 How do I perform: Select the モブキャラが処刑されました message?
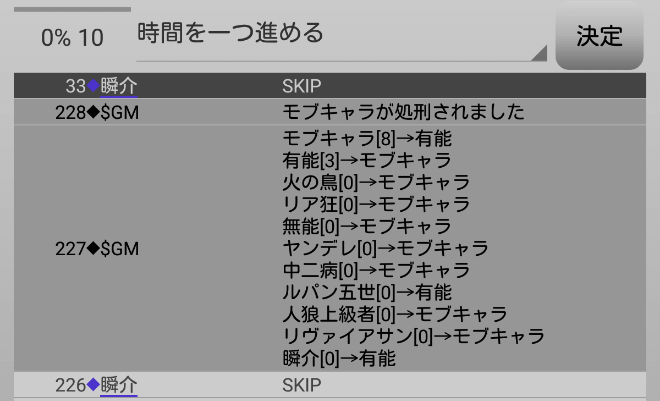404,112
